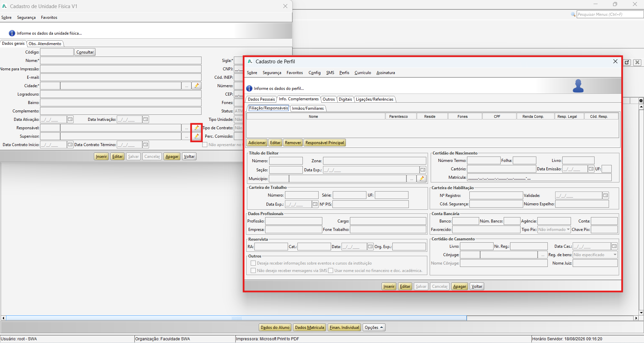Check 'Não desejo receber mensagens via SMS'
The width and height of the screenshot is (644, 343).
coord(253,271)
